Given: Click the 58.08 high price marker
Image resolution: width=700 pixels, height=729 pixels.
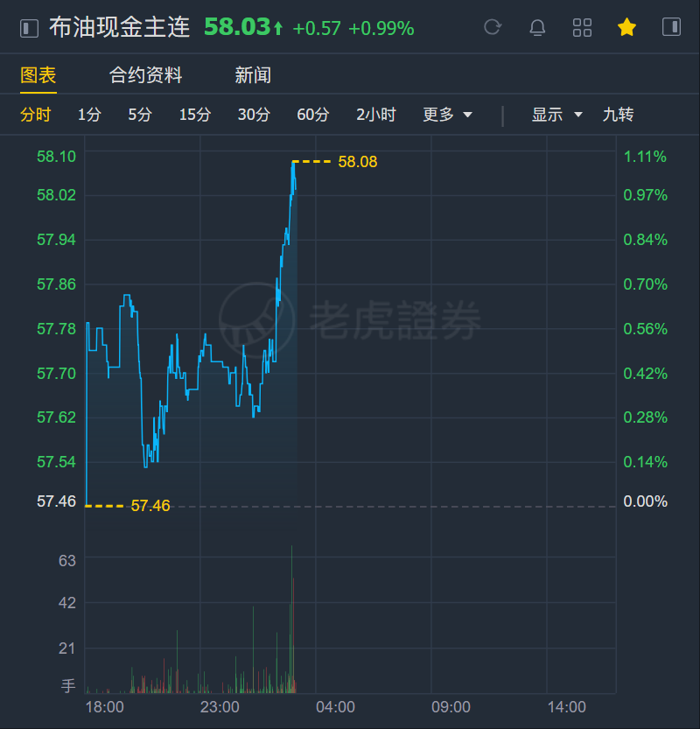Looking at the screenshot, I should click(x=357, y=162).
